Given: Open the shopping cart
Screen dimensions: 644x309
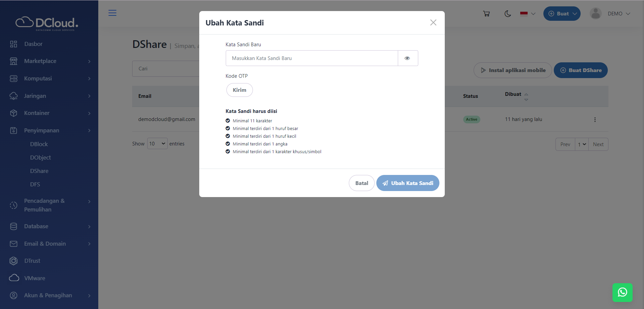Looking at the screenshot, I should click(x=486, y=13).
